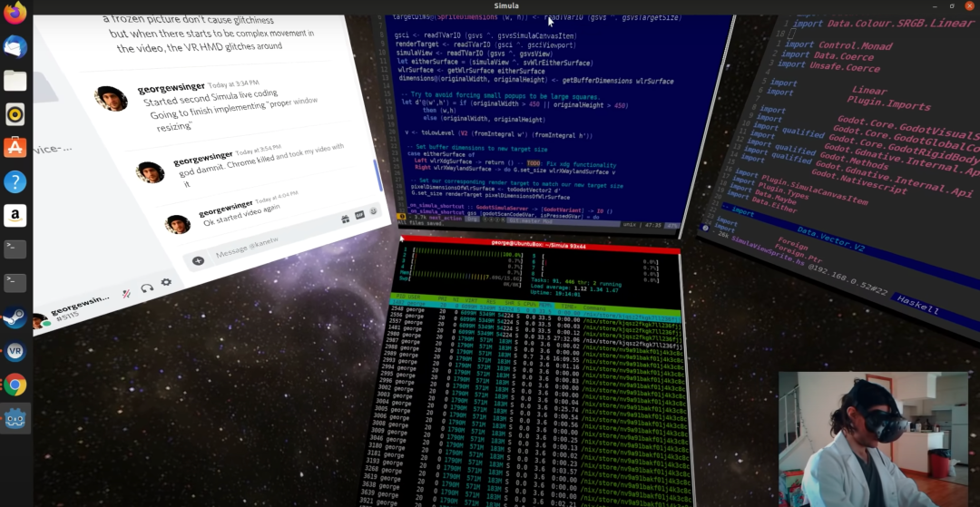
Task: Click "renderTarget <- readTVarIO" code line
Action: (x=485, y=44)
